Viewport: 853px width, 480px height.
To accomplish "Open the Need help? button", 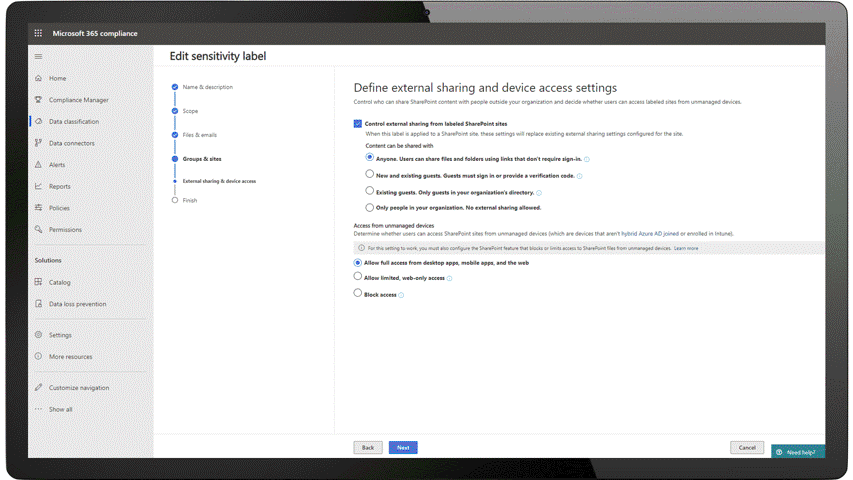I will [x=798, y=452].
